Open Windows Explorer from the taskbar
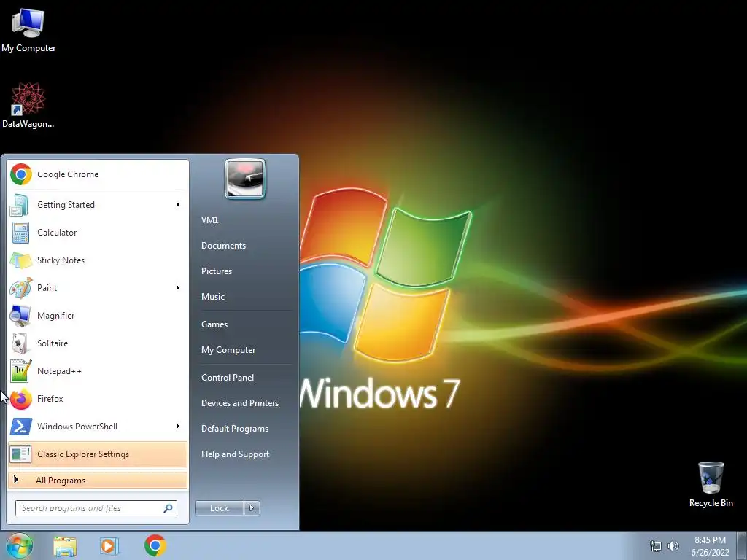This screenshot has width=747, height=560. tap(65, 546)
